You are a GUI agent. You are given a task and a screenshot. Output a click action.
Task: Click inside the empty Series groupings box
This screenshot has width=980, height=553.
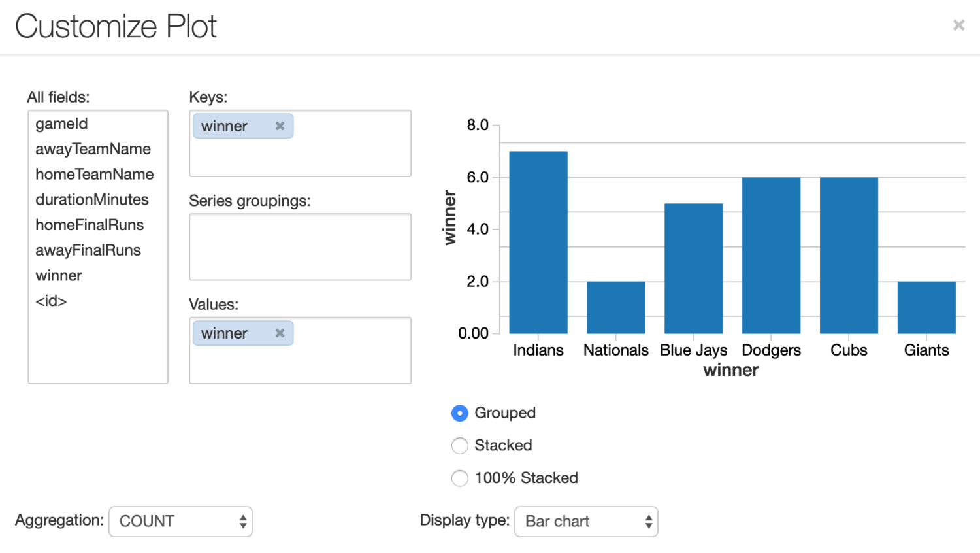(300, 247)
